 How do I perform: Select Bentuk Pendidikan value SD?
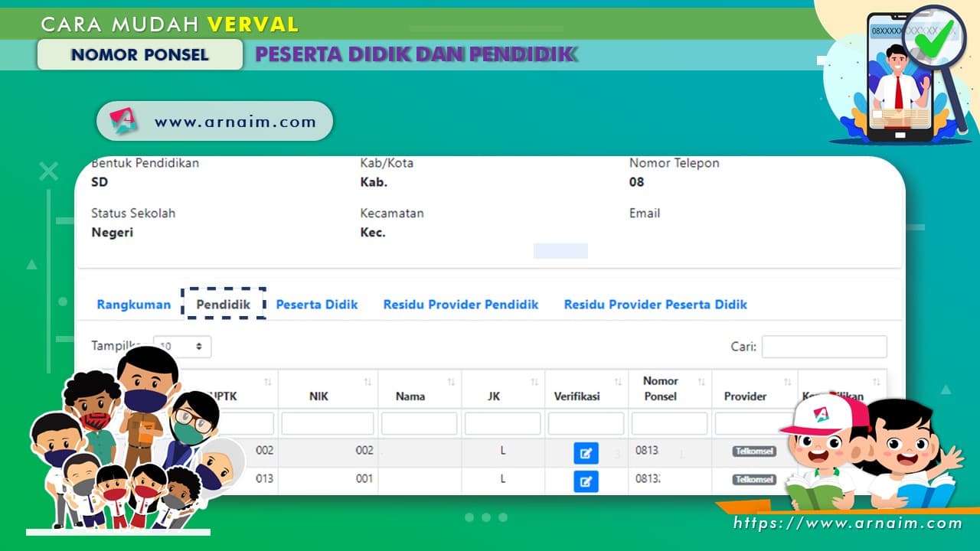point(100,182)
